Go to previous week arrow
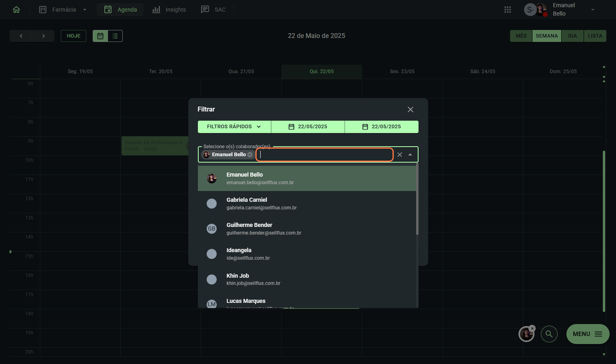 pyautogui.click(x=21, y=36)
